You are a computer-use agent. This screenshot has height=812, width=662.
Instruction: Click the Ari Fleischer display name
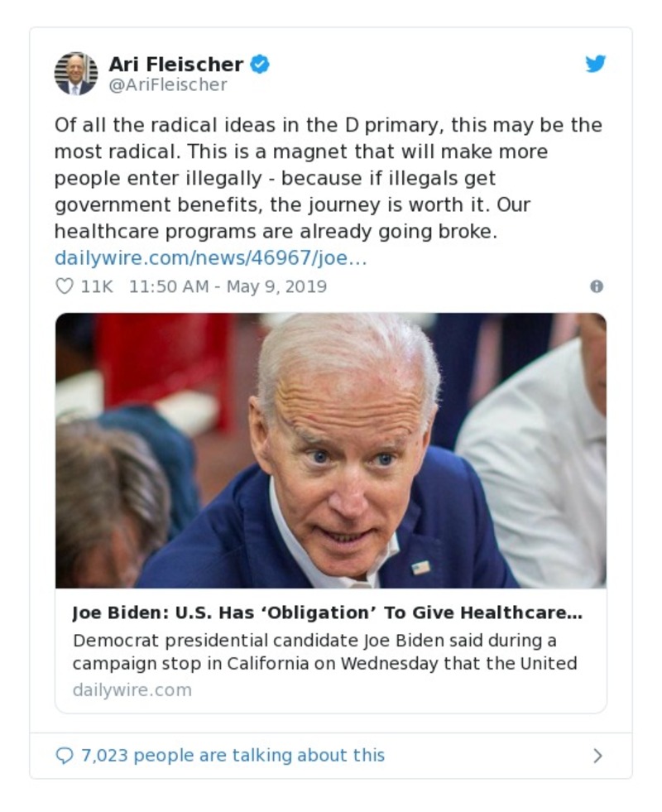[x=175, y=64]
